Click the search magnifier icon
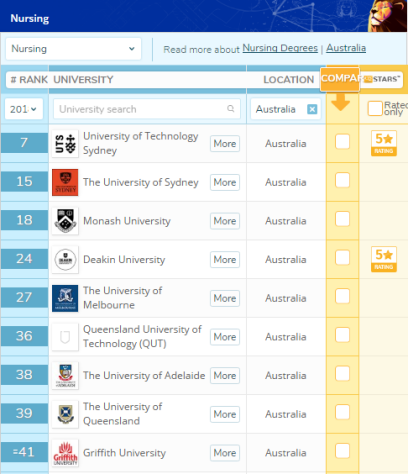The image size is (409, 475). 231,109
